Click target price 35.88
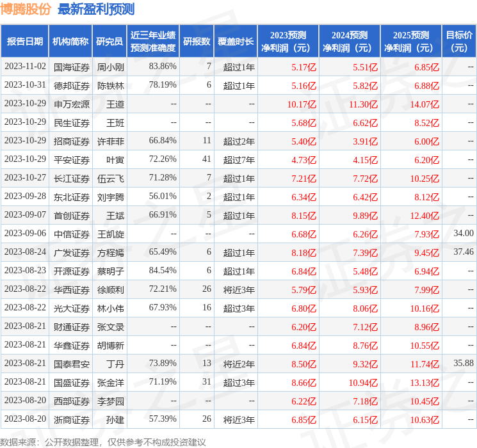477x448 pixels. [x=464, y=363]
